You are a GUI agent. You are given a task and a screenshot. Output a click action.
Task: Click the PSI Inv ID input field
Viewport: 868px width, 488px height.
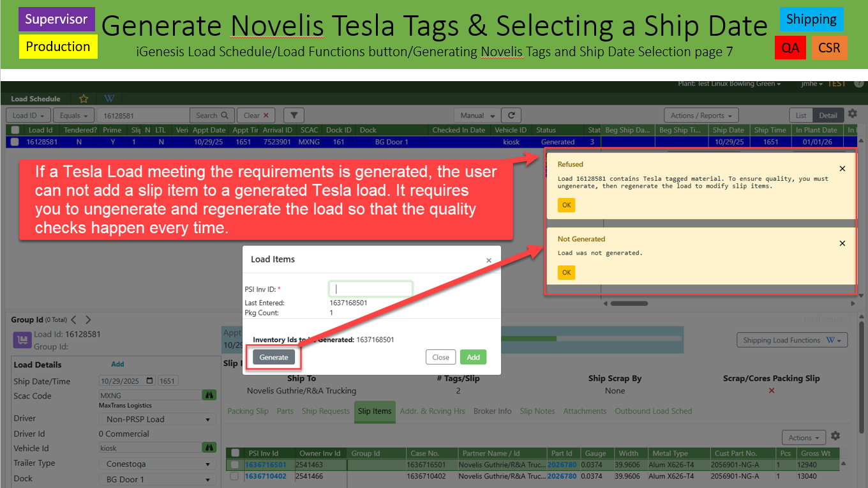tap(371, 289)
